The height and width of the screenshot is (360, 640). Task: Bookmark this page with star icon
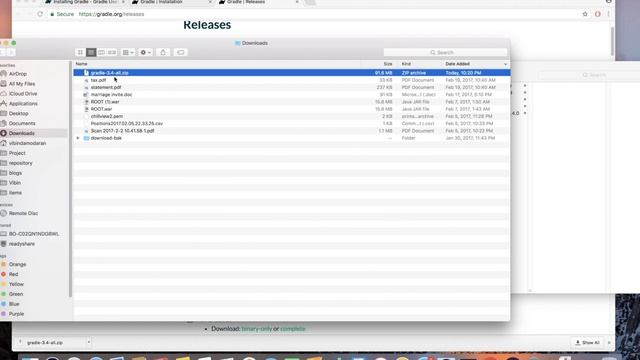coord(585,14)
